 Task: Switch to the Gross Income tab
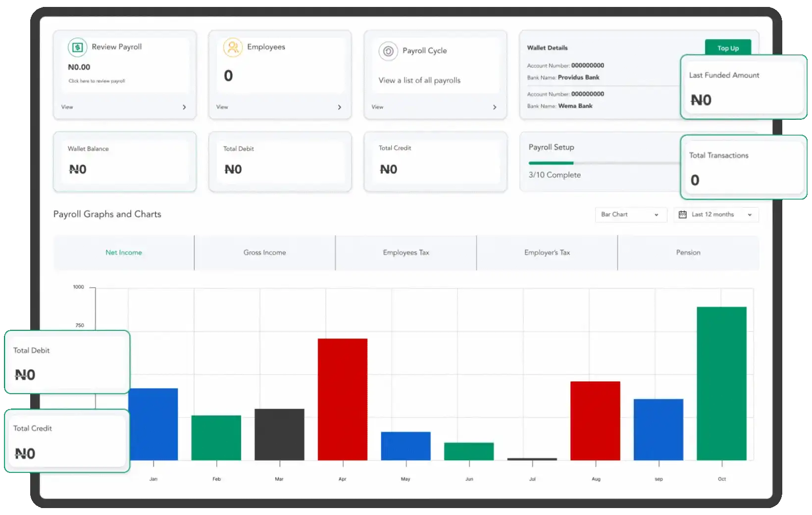click(x=264, y=253)
